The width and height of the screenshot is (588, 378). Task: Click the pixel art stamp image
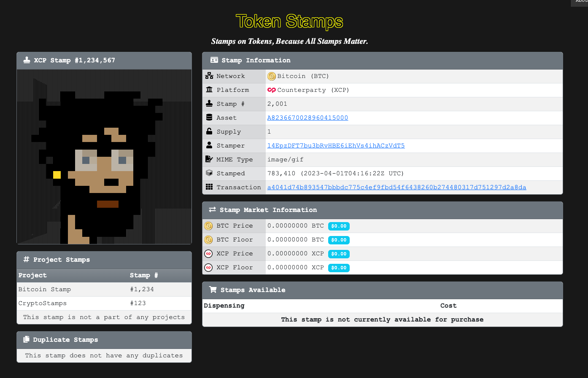(x=104, y=157)
